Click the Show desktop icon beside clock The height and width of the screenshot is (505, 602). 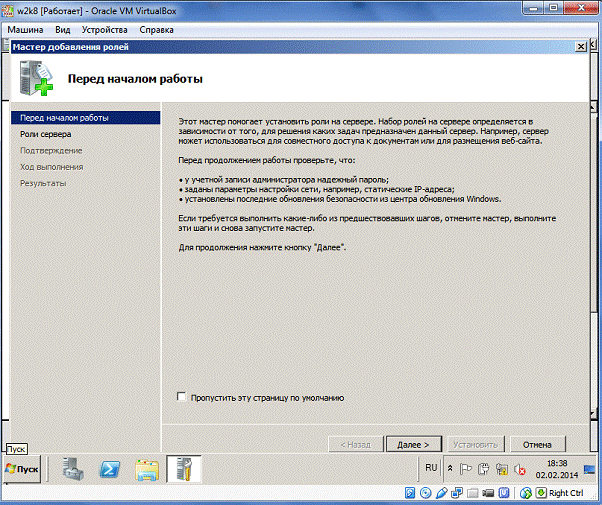(x=589, y=469)
